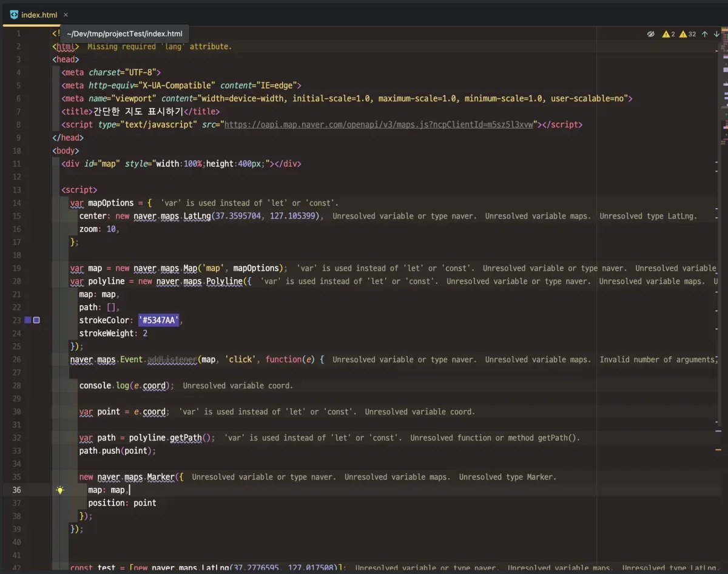
Task: Click the strikethrough addListener method name
Action: [172, 360]
